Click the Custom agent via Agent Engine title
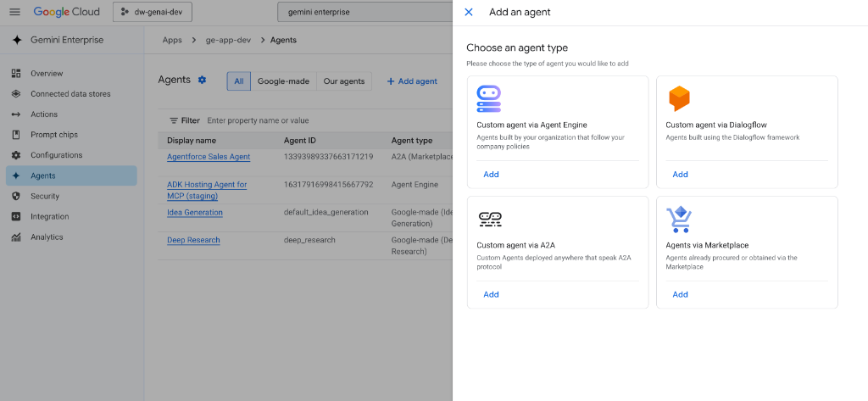 pyautogui.click(x=532, y=125)
